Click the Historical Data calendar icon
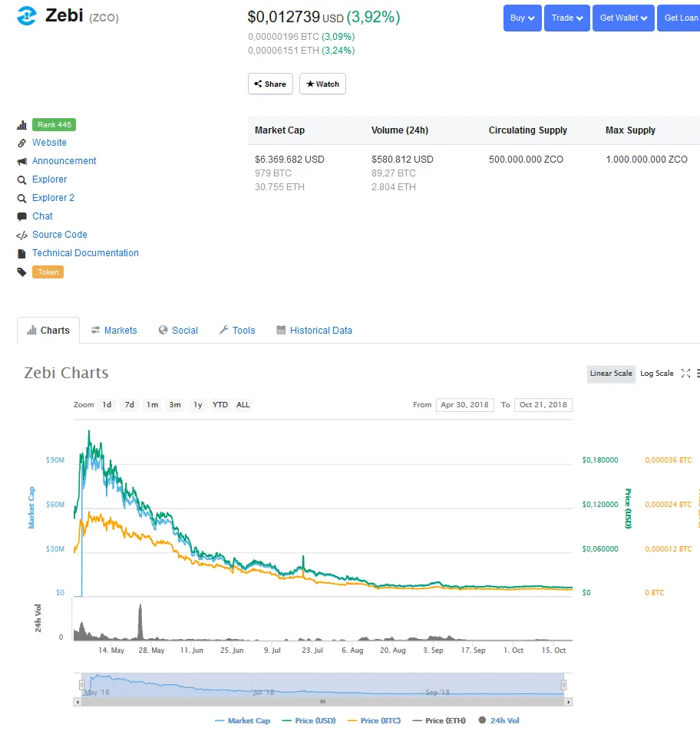Viewport: 700px width, 731px height. (281, 330)
